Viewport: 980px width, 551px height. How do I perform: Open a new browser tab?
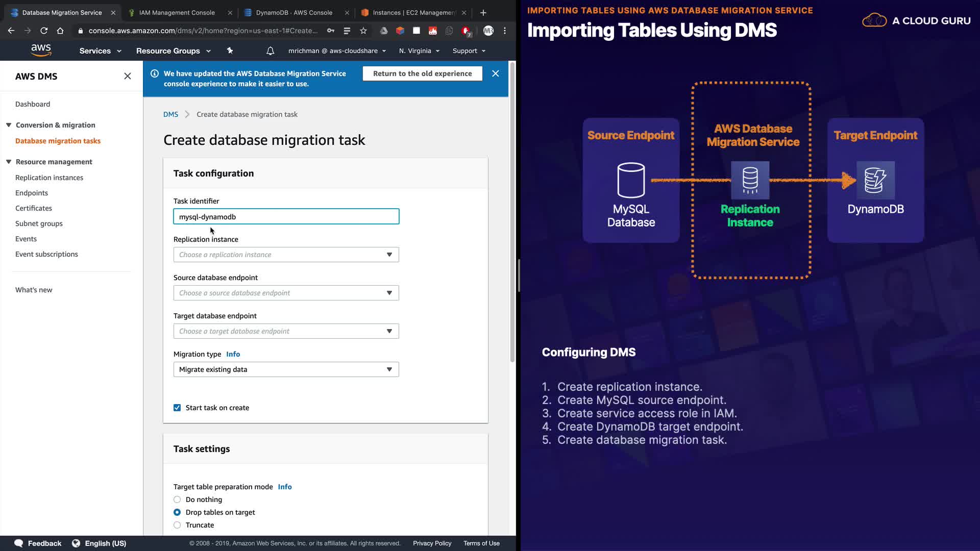[x=483, y=12]
